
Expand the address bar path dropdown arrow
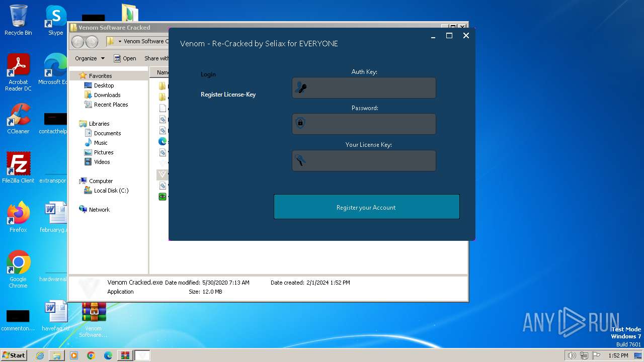tap(120, 41)
